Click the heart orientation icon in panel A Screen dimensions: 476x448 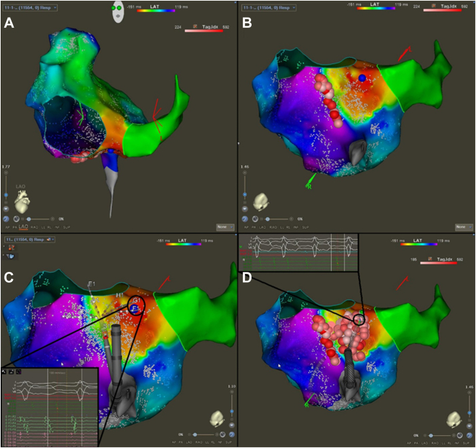[x=22, y=201]
